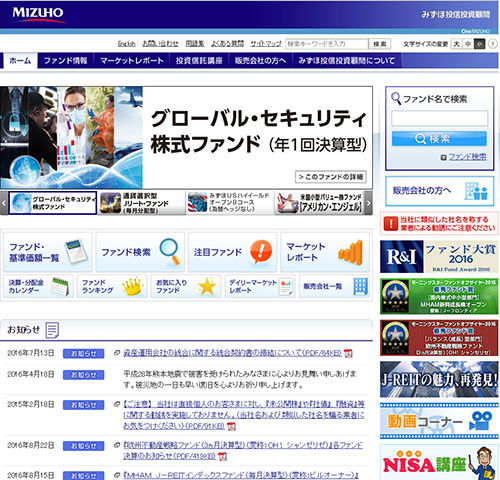The width and height of the screenshot is (500, 480).
Task: Click the 検索 button beside keyword field
Action: [380, 44]
